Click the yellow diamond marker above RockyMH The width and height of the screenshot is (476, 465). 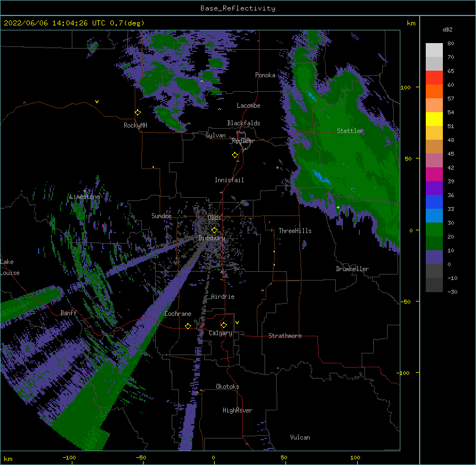click(x=138, y=113)
